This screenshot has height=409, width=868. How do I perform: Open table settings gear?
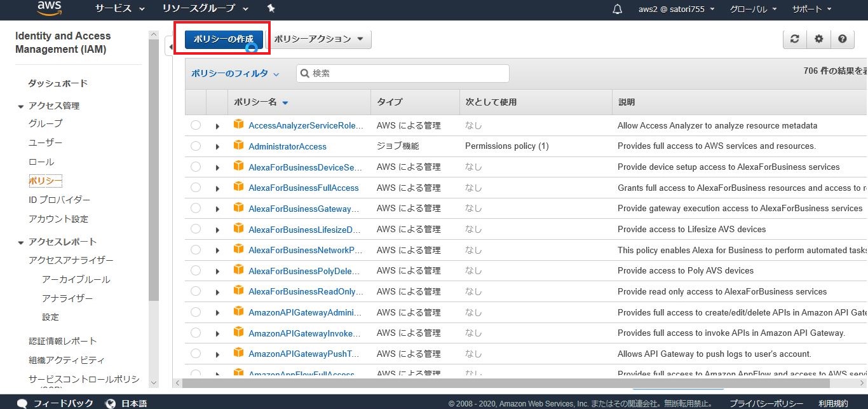[x=818, y=39]
